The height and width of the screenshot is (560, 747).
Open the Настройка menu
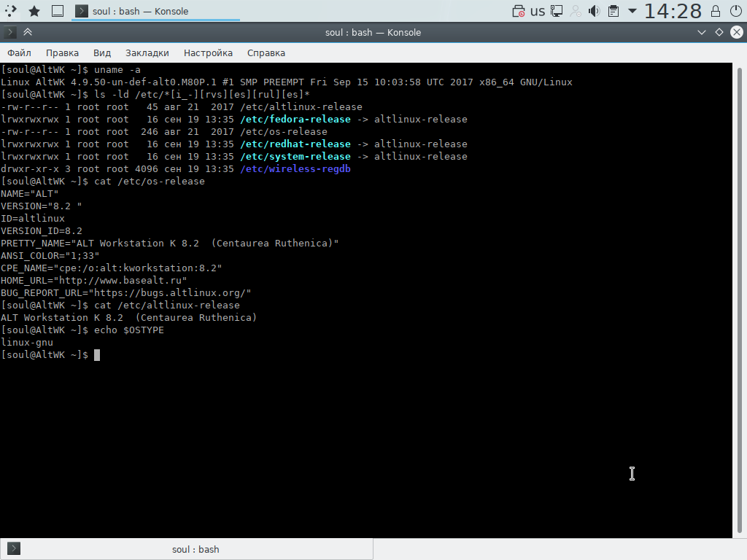208,52
